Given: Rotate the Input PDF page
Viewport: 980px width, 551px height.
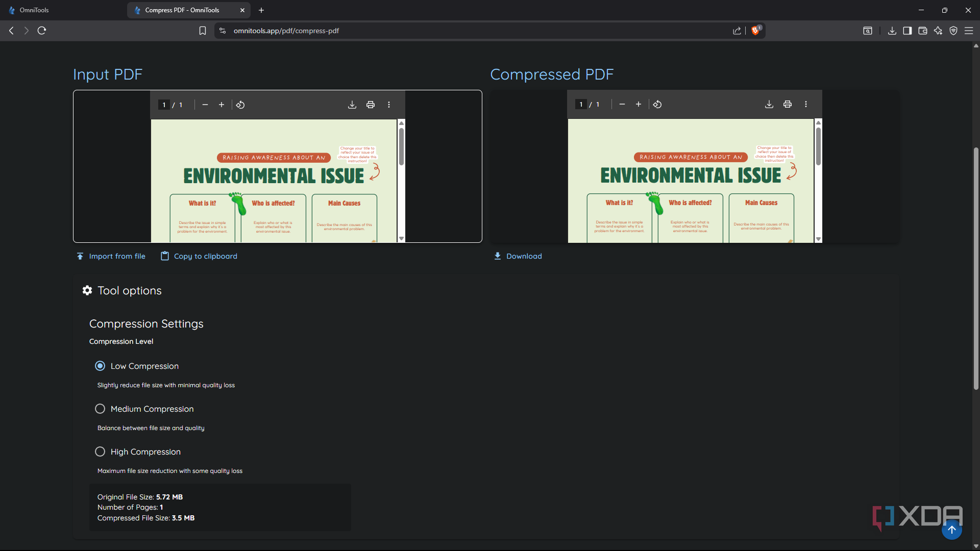Looking at the screenshot, I should coord(240,105).
